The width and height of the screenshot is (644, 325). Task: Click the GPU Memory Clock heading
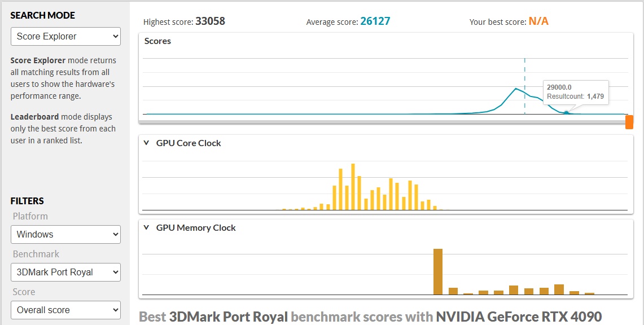(196, 228)
